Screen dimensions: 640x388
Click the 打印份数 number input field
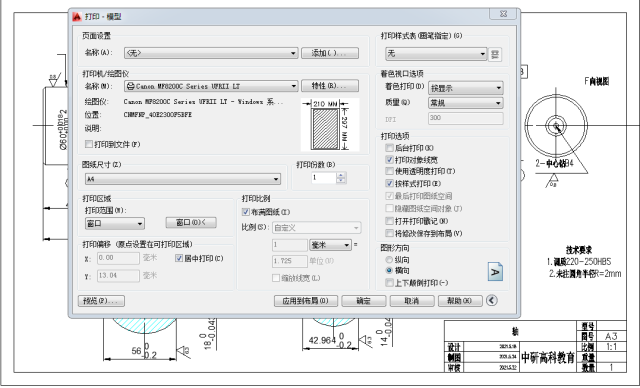pos(324,178)
